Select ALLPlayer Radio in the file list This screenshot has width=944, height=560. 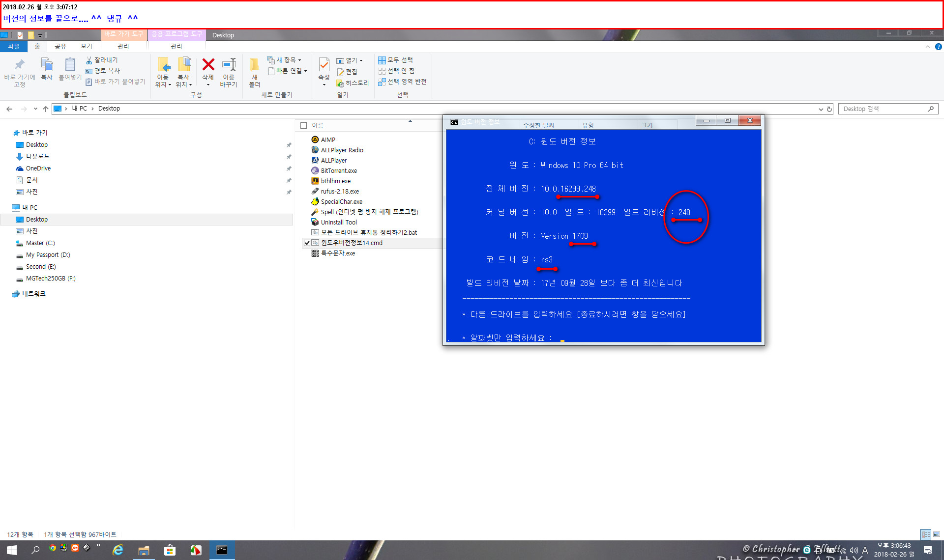[x=337, y=150]
